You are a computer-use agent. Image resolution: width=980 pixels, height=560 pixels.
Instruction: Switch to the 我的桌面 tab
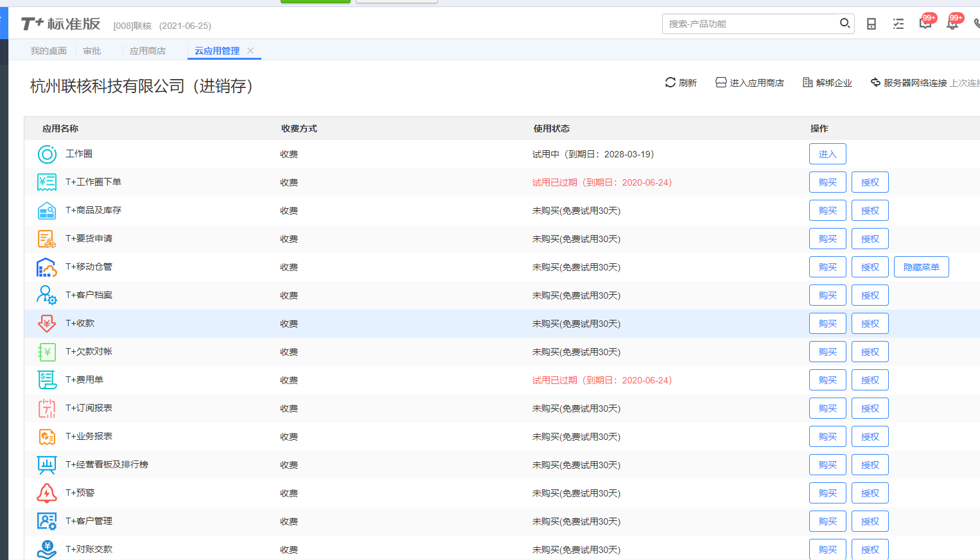pyautogui.click(x=49, y=51)
